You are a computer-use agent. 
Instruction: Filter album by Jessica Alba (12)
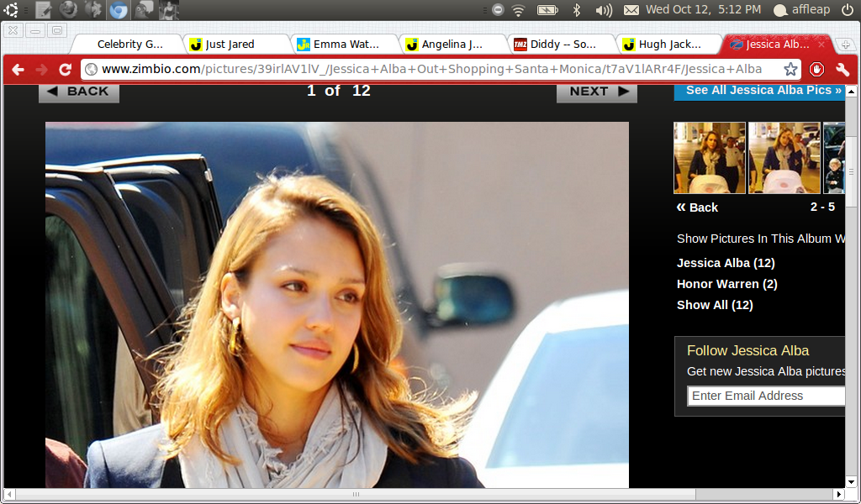point(726,263)
